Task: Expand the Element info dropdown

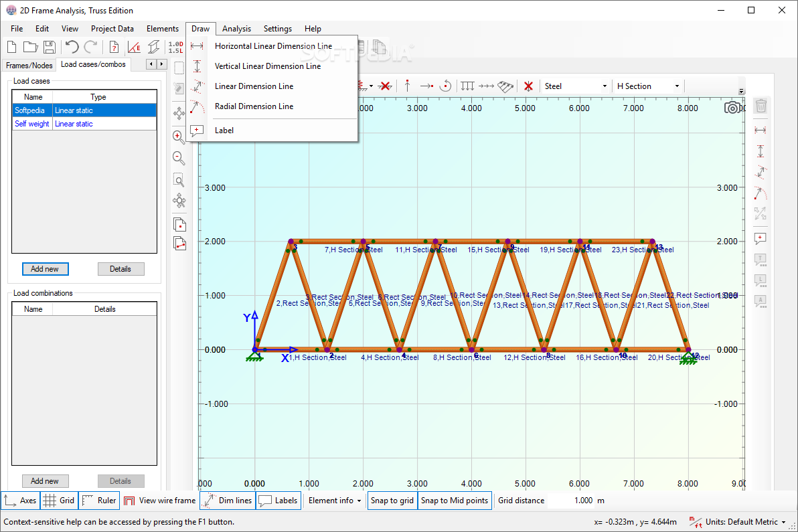Action: (x=334, y=501)
